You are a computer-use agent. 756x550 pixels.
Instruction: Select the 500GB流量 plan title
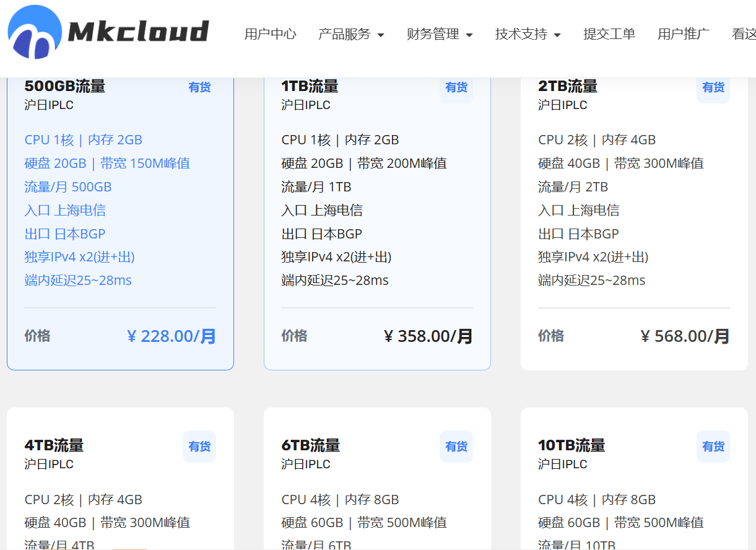64,86
